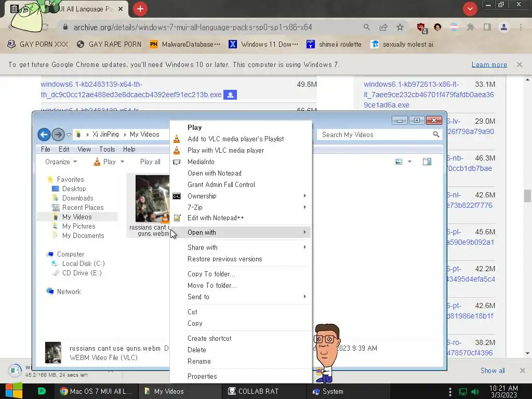Open the Edit menu in Explorer
This screenshot has width=532, height=399.
[64, 149]
